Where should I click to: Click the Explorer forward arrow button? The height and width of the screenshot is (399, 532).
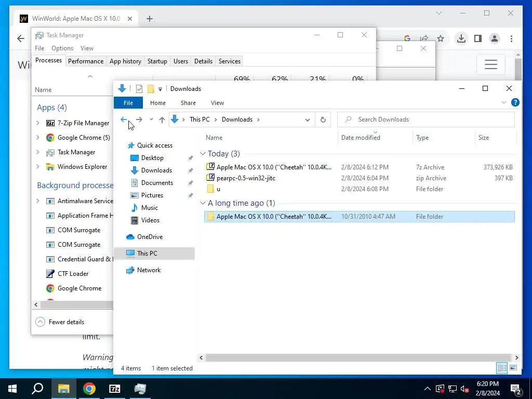tap(139, 119)
